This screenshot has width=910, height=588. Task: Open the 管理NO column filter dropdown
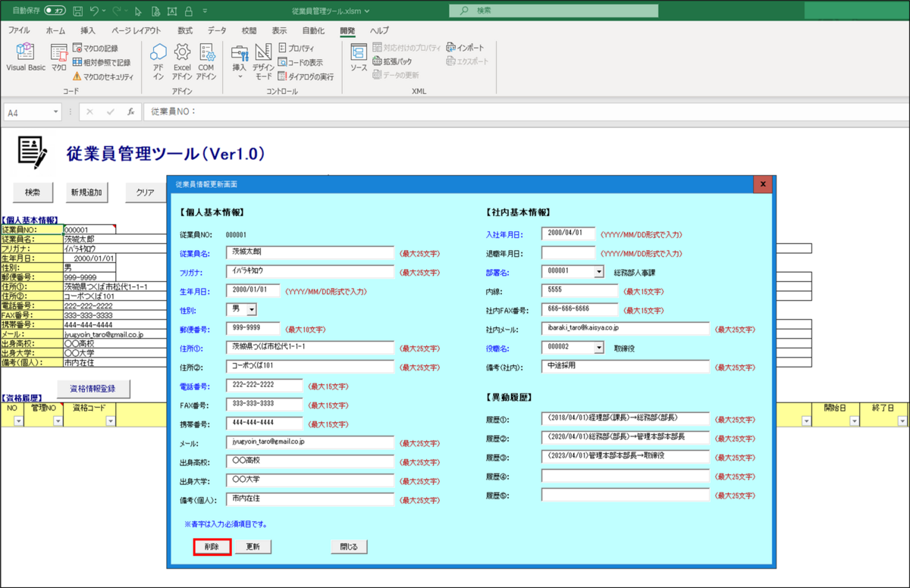(60, 421)
